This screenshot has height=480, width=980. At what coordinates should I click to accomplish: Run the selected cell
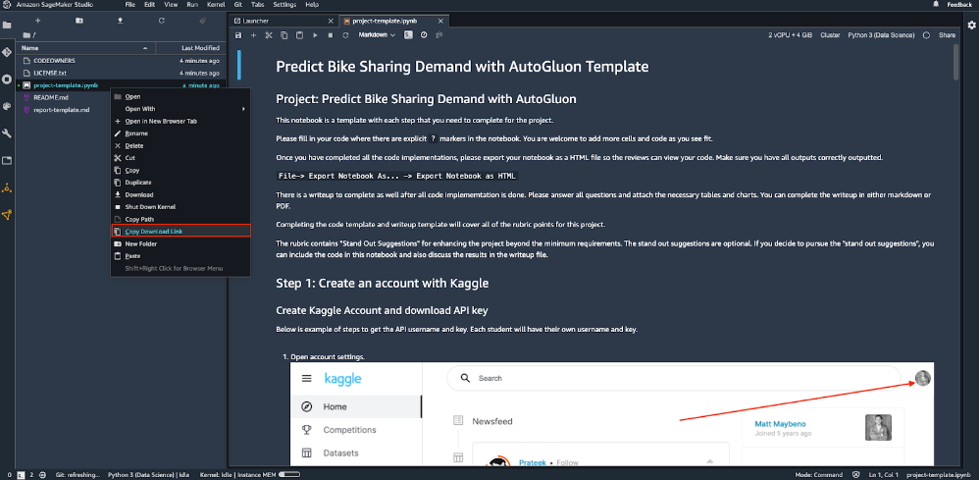coord(315,35)
